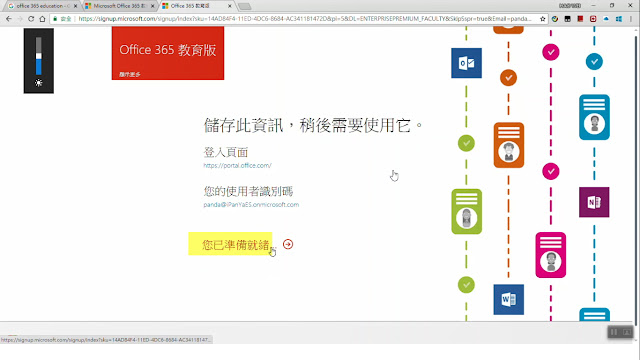Click the cloud extension icon in toolbar

[x=606, y=19]
